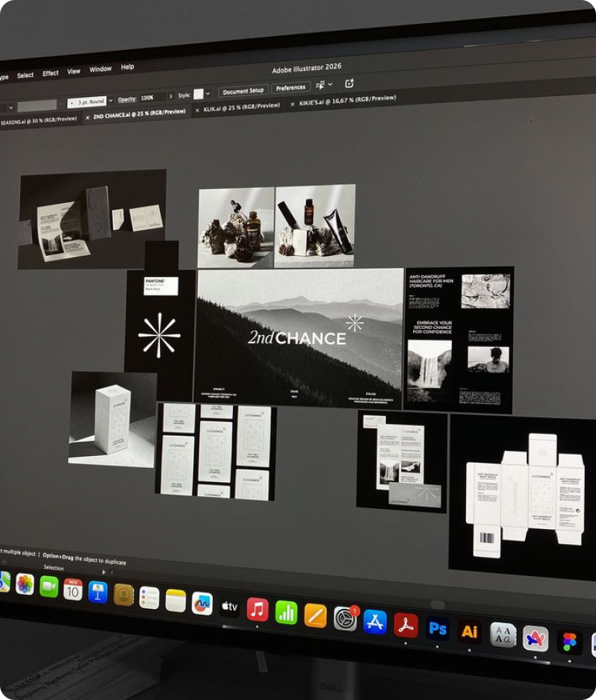Open Font Book from the Dock
This screenshot has width=596, height=700.
(x=503, y=635)
